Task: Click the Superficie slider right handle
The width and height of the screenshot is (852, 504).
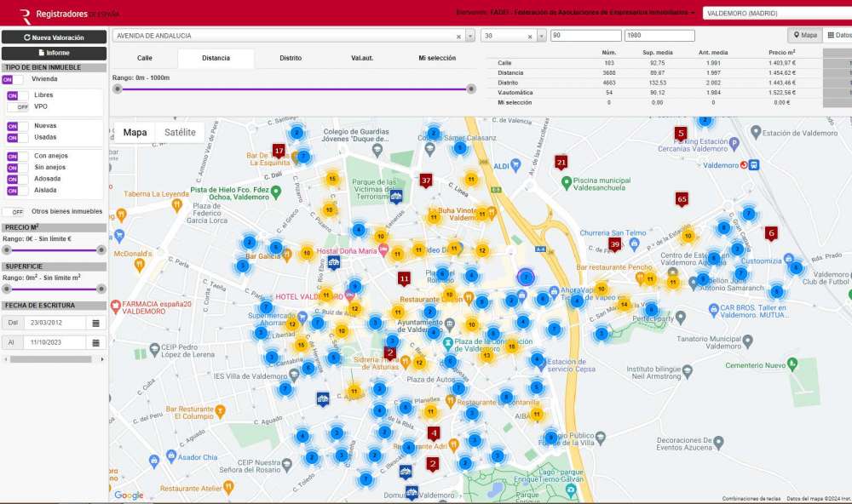Action: (101, 289)
